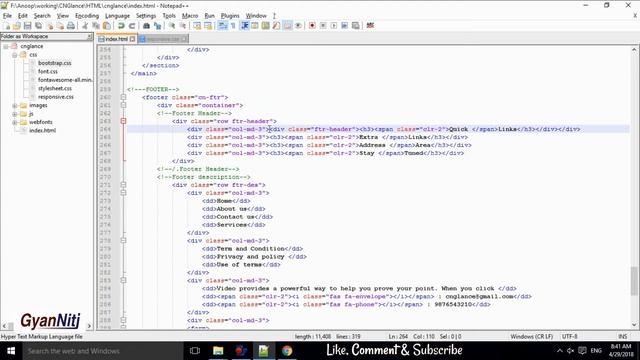Click the Paste toolbar icon
The image size is (640, 360).
(x=107, y=26)
